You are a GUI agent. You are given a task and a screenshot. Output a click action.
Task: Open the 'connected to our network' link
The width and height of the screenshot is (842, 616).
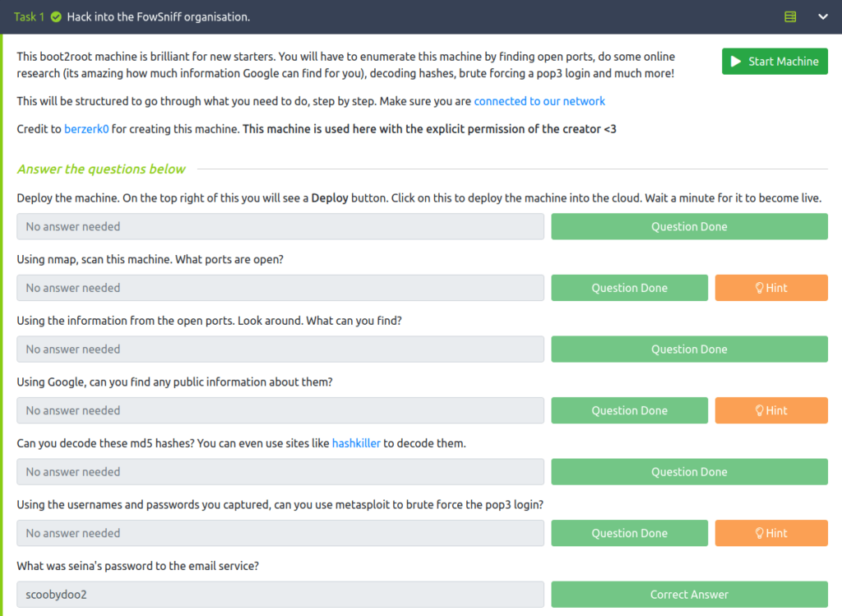tap(539, 101)
